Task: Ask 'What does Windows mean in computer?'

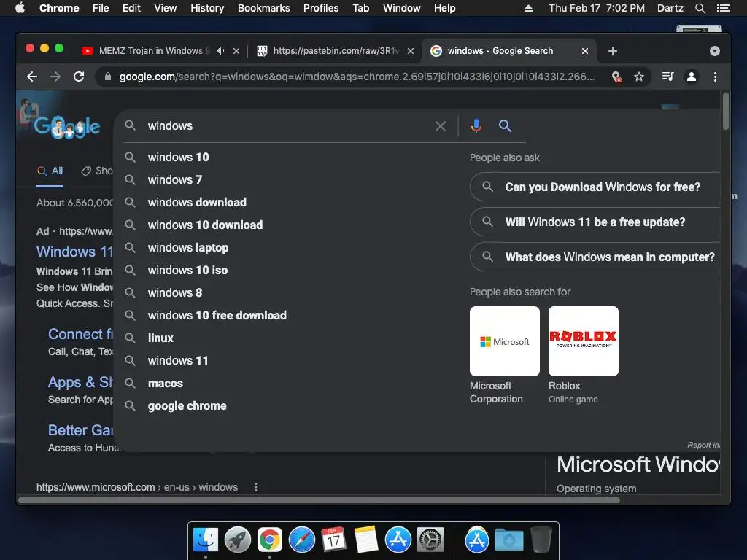Action: tap(595, 257)
